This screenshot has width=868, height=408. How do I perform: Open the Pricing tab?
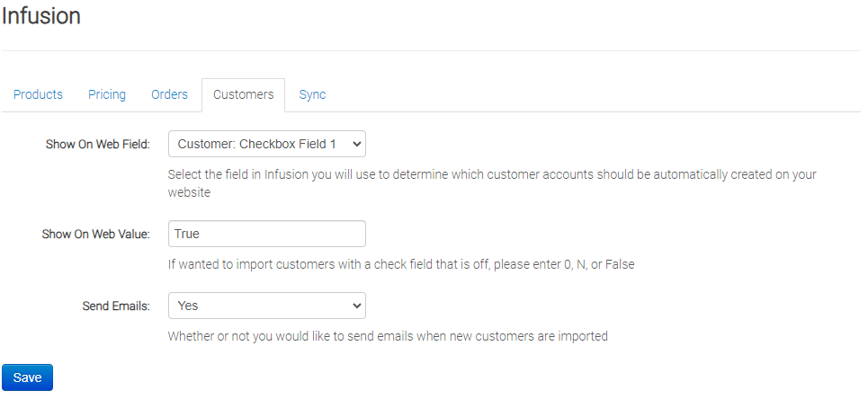coord(107,94)
